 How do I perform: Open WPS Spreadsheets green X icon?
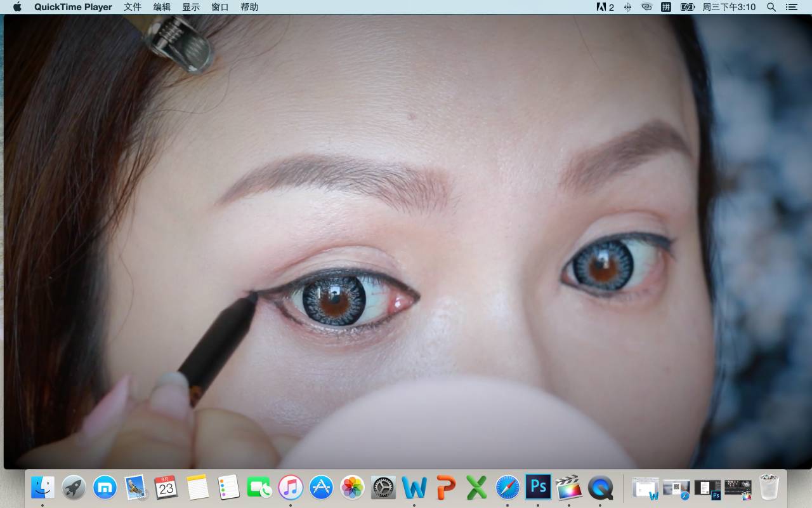[476, 488]
